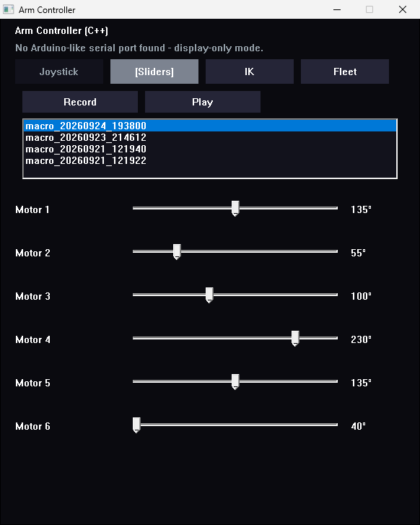Click the Motor 1 slider thumb
This screenshot has width=420, height=525.
(235, 209)
